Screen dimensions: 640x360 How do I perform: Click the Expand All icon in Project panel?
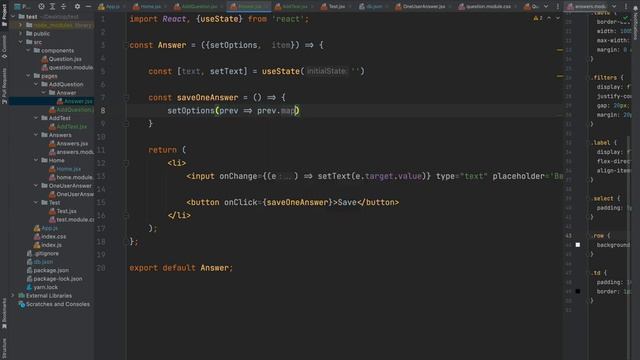coord(53,7)
